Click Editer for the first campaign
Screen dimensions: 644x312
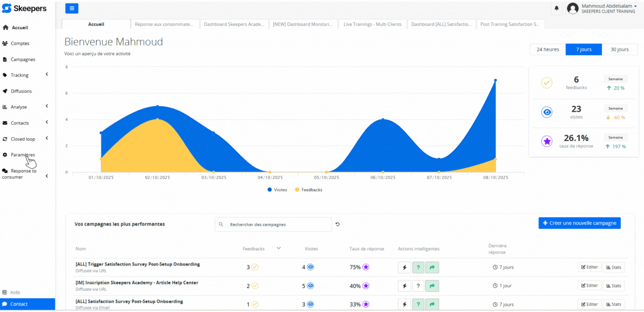click(x=589, y=267)
